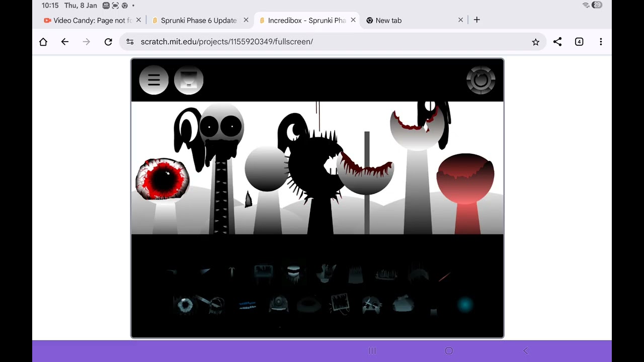Screen dimensions: 644x362
Task: Pick the red slash sound icon
Action: pos(444,276)
